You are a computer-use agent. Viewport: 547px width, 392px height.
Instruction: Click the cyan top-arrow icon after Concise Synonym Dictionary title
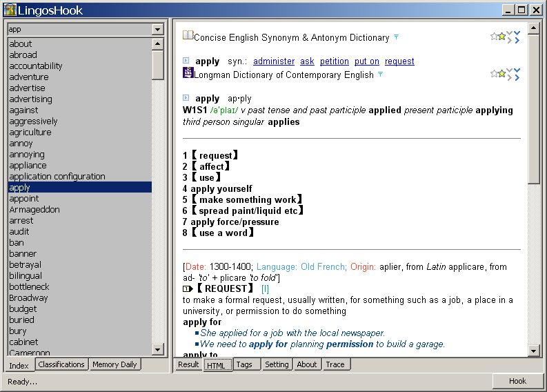pos(397,37)
